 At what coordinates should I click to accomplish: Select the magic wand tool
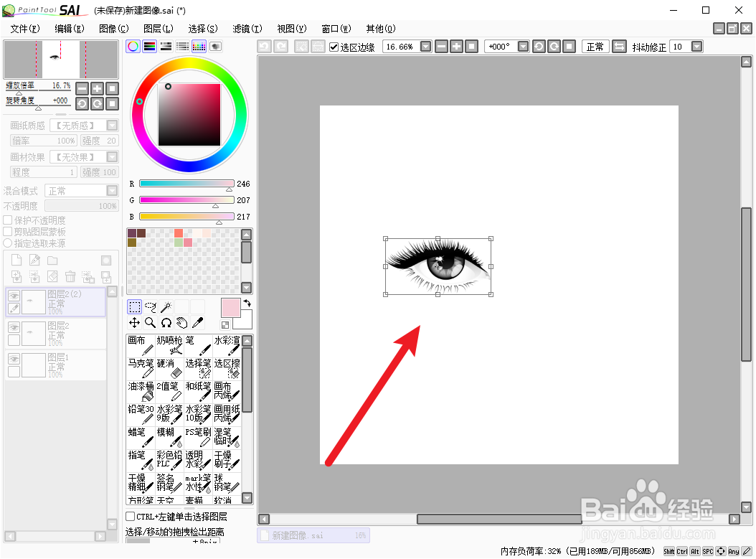[x=166, y=306]
